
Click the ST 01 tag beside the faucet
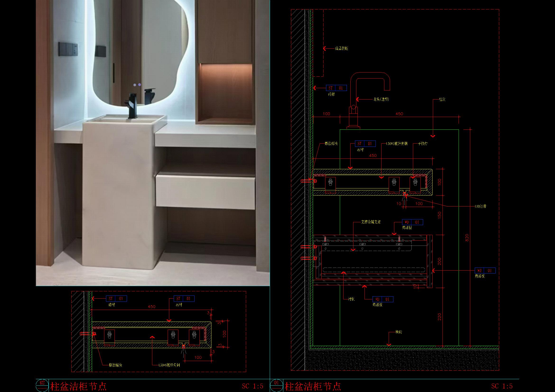pos(336,88)
